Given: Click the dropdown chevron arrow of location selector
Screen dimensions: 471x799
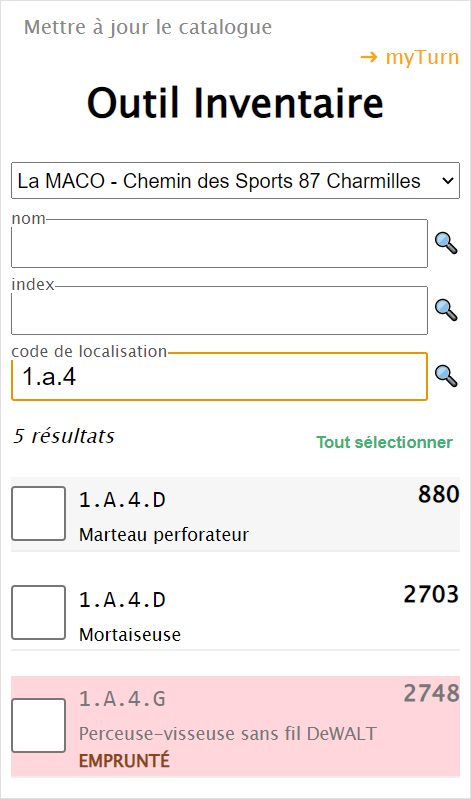Looking at the screenshot, I should (x=447, y=180).
